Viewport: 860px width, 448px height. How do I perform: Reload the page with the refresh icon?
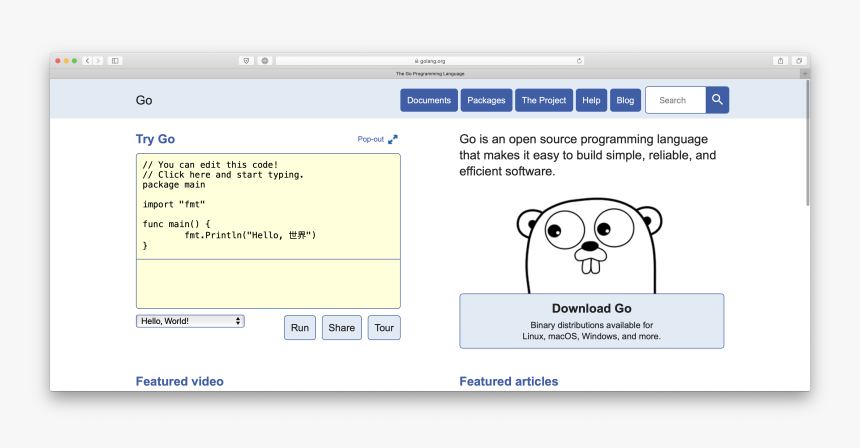tap(579, 61)
